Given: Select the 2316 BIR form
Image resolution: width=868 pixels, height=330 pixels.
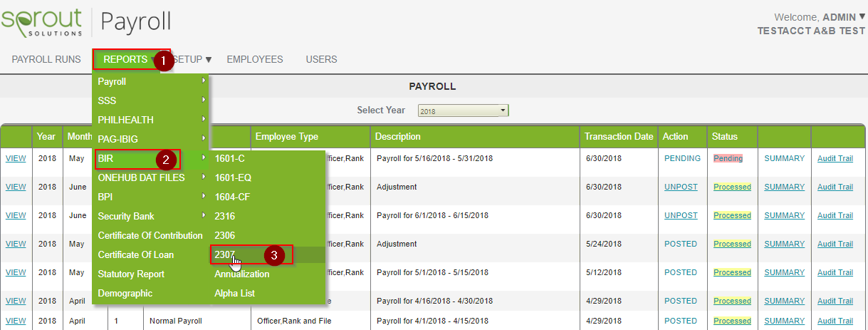Looking at the screenshot, I should point(268,216).
